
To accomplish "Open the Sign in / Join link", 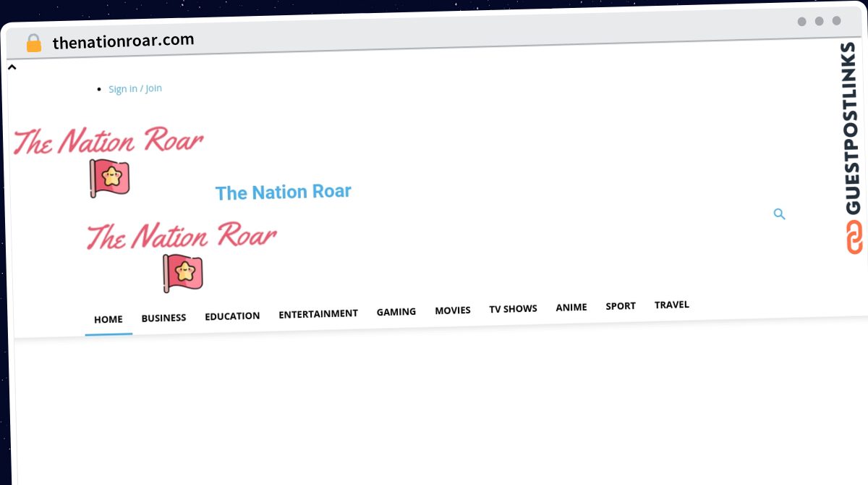I will point(135,88).
